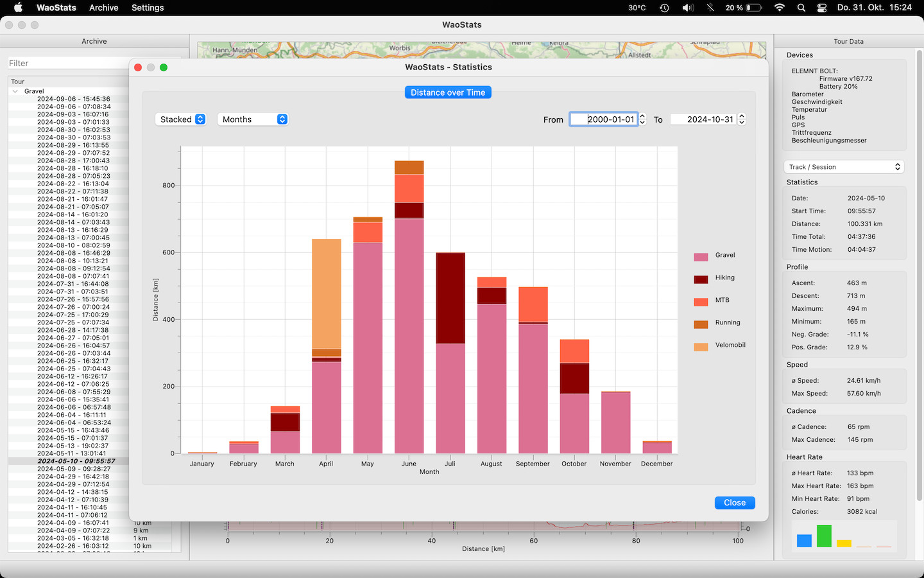The height and width of the screenshot is (578, 924).
Task: Open Time Machine status icon
Action: [664, 8]
